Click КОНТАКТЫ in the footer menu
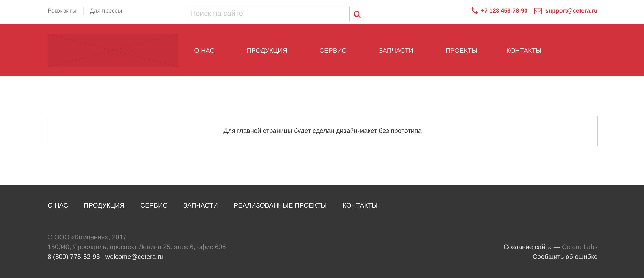The height and width of the screenshot is (278, 644). tap(360, 205)
